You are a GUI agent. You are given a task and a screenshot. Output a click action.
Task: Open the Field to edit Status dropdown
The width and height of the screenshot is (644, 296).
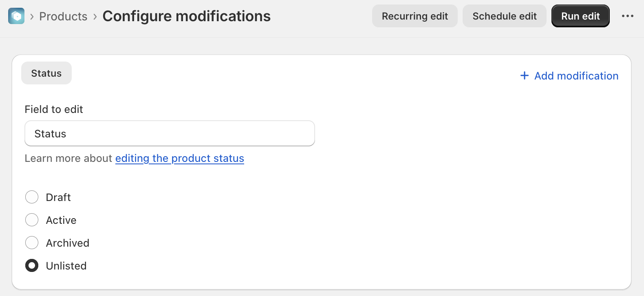point(170,134)
